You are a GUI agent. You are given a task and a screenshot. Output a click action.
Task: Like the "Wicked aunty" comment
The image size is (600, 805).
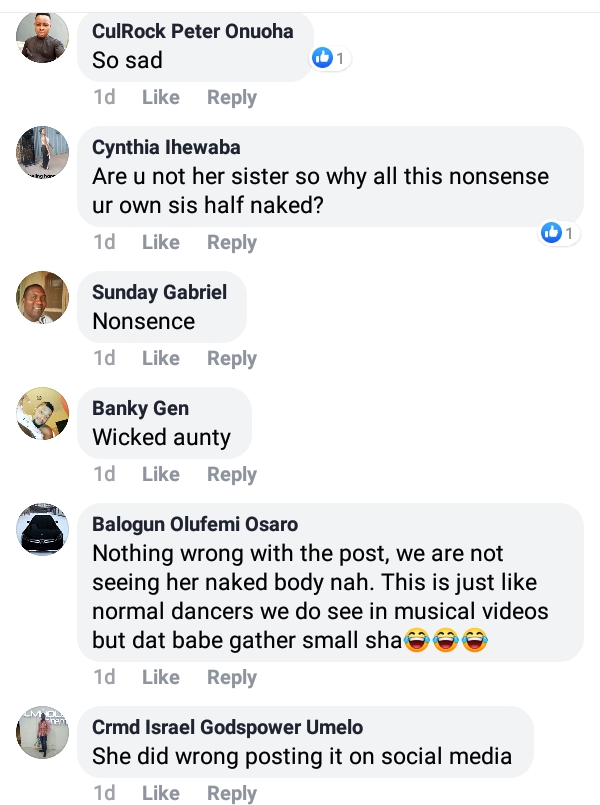pos(160,474)
